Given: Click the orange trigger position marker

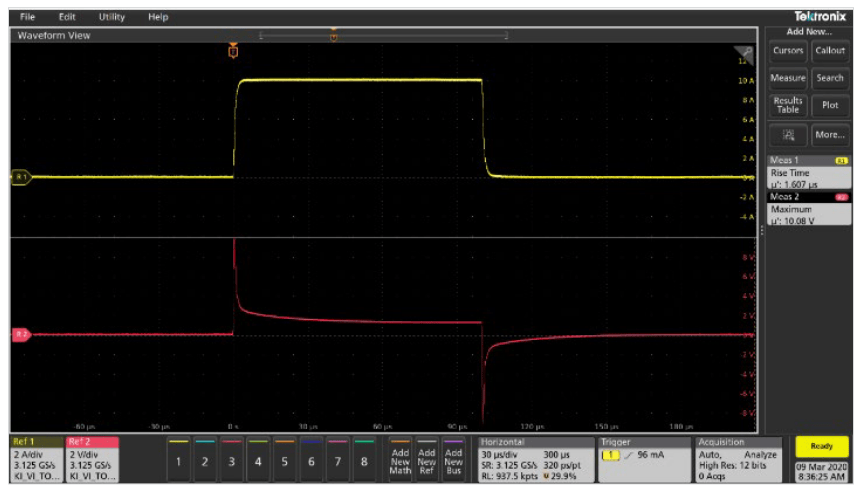Looking at the screenshot, I should click(233, 51).
